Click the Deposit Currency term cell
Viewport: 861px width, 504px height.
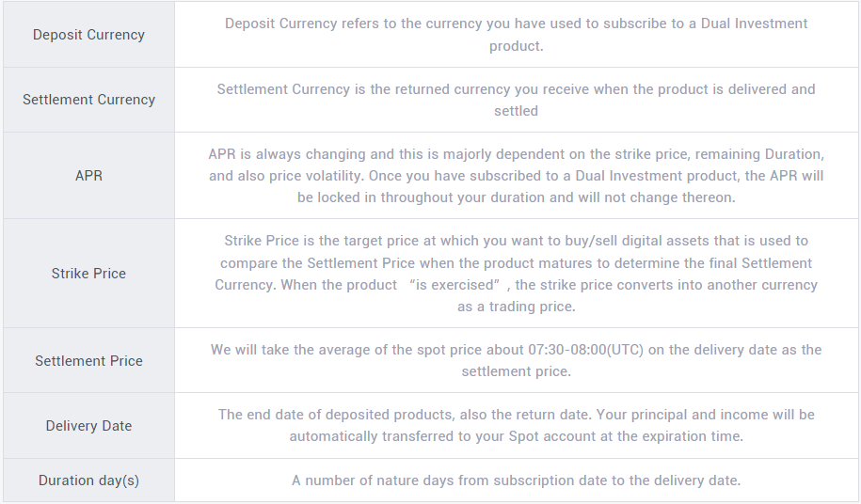point(88,35)
